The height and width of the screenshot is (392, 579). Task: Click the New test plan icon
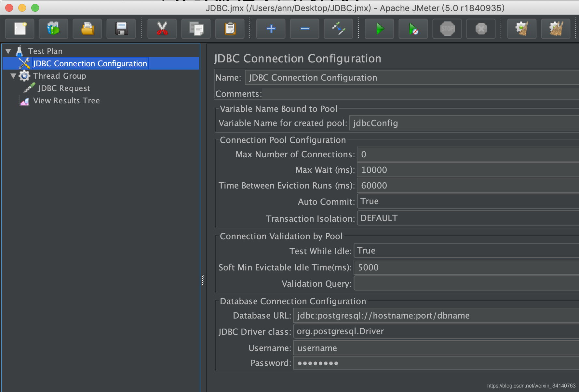point(20,29)
